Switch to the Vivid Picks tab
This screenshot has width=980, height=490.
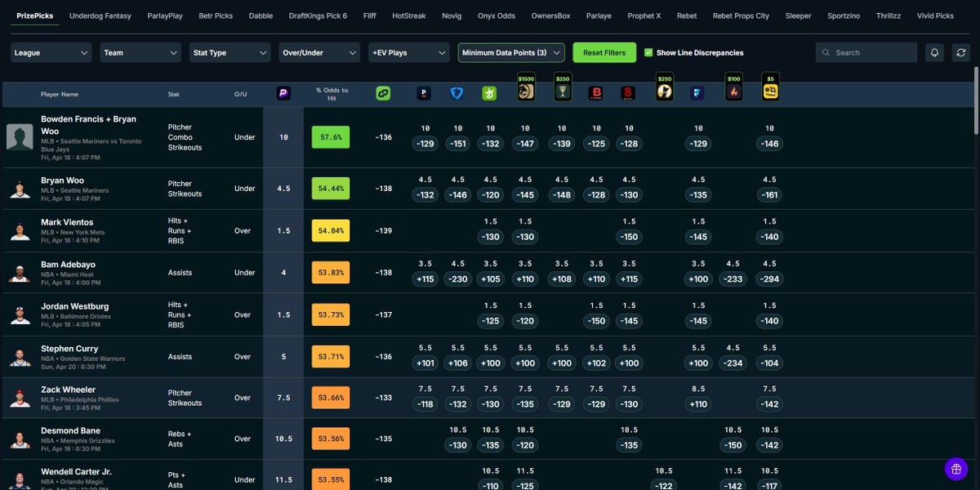(935, 16)
